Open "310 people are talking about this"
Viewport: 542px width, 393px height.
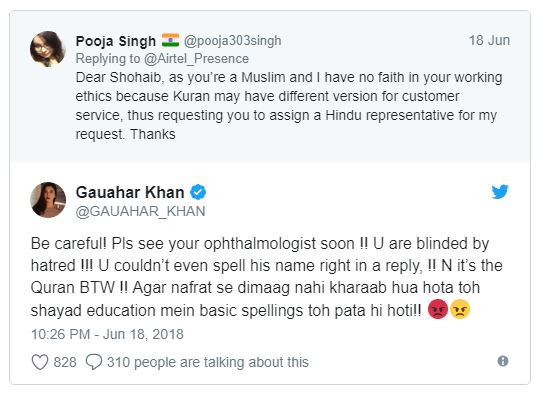[x=208, y=362]
